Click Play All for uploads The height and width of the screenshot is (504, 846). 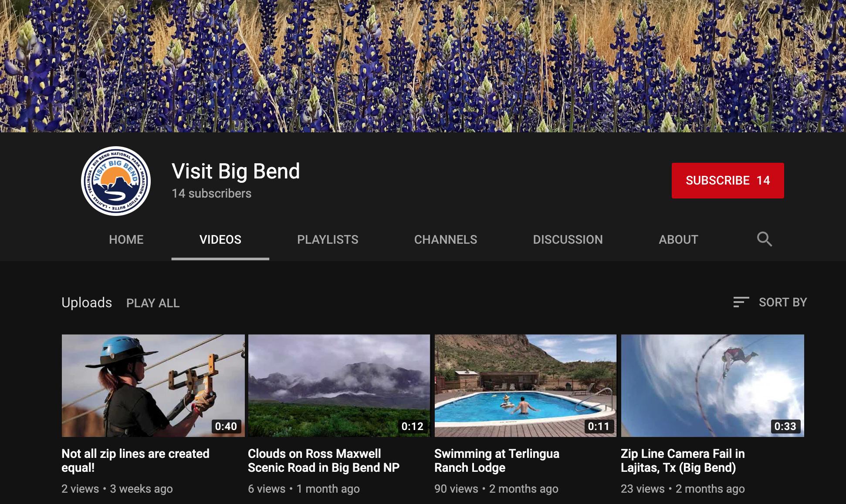pyautogui.click(x=153, y=303)
